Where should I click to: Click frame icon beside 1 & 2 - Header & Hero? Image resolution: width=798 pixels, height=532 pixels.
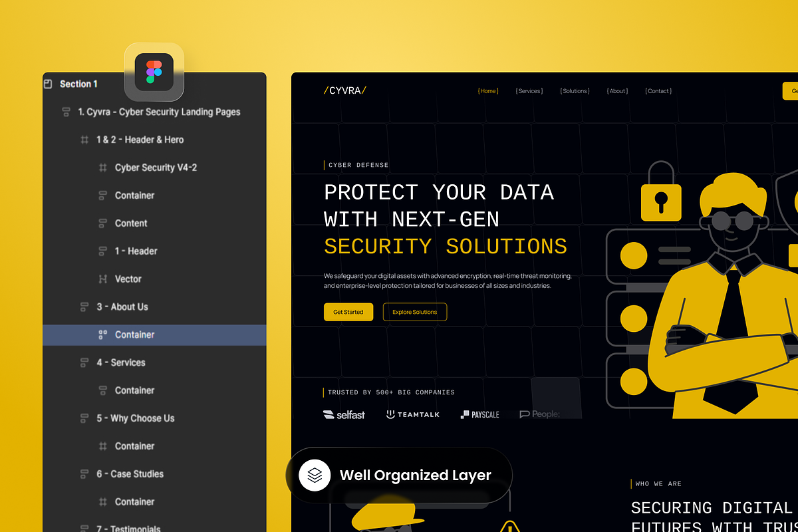pyautogui.click(x=84, y=140)
